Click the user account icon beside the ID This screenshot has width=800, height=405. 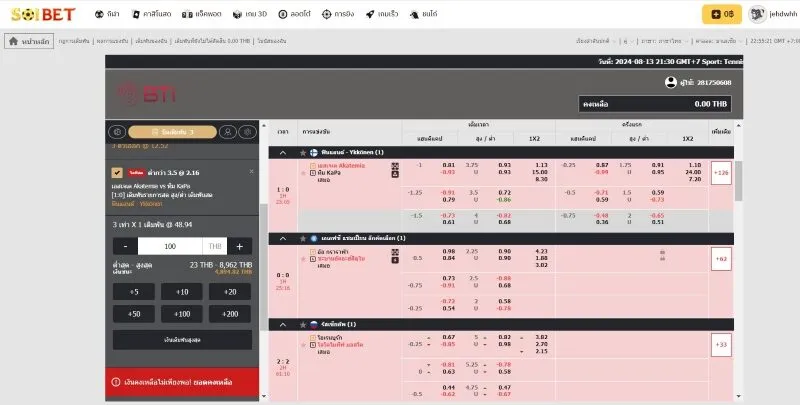[671, 82]
